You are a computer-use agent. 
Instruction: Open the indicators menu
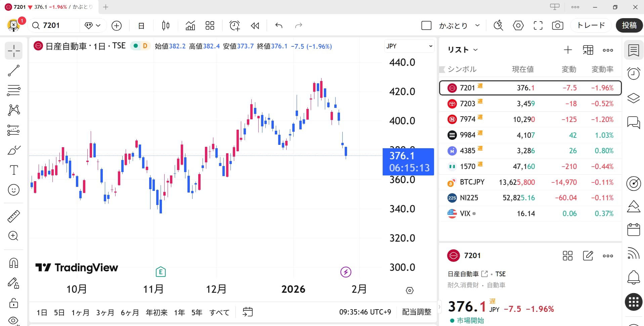click(x=190, y=26)
